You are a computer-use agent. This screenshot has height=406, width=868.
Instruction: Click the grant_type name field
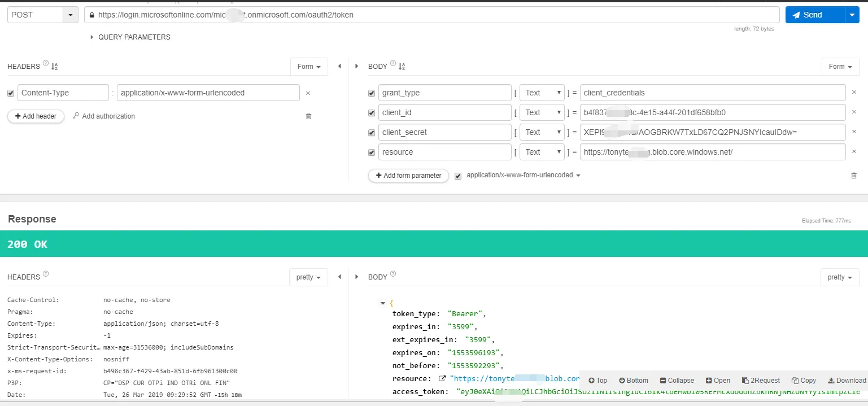(x=444, y=93)
